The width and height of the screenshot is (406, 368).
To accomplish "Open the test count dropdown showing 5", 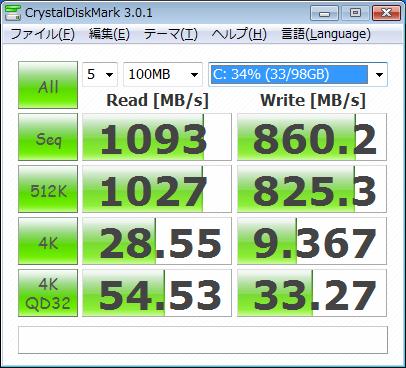I will click(100, 74).
